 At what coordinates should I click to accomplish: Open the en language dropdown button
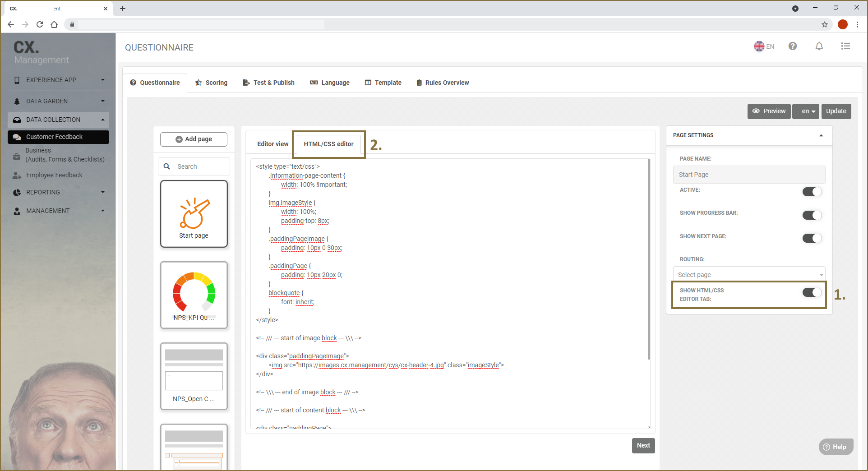coord(806,111)
